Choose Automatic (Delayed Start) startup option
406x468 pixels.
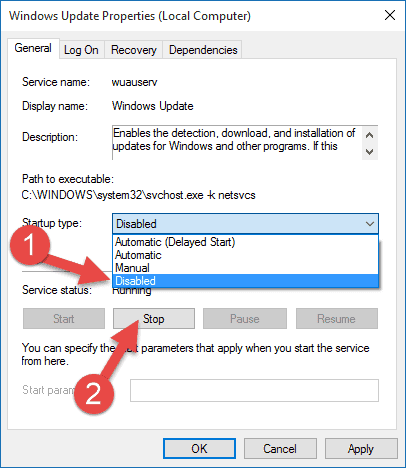tap(245, 242)
